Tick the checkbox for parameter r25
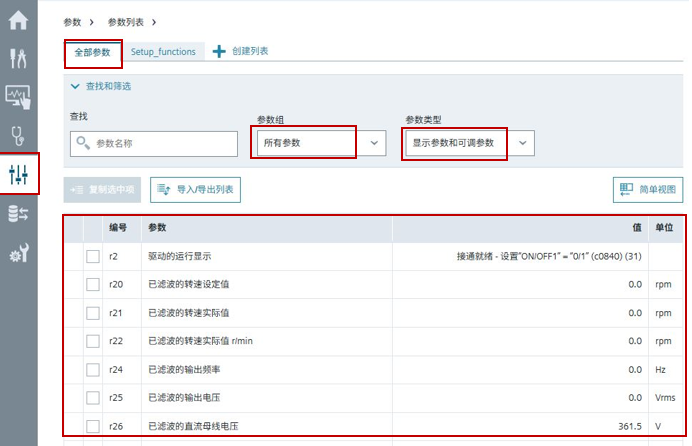Screen dimensions: 692x446 [92, 398]
